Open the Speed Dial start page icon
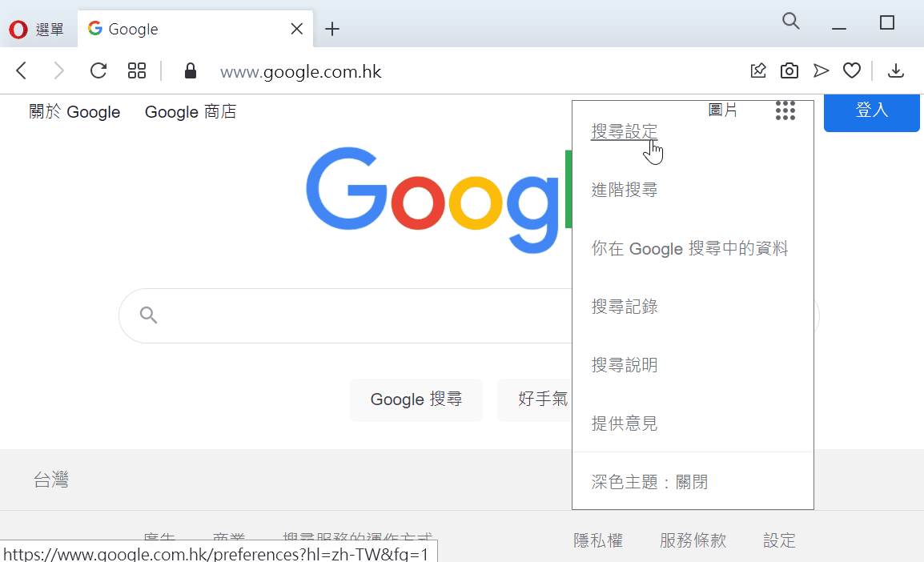 137,71
